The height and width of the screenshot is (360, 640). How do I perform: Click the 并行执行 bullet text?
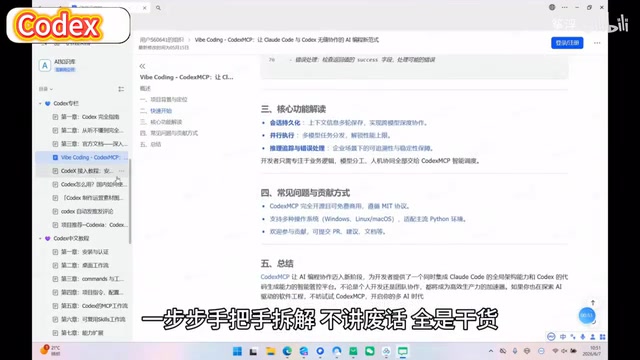click(282, 136)
